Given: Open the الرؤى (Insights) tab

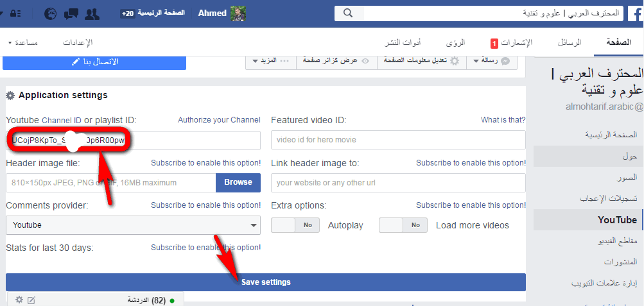Looking at the screenshot, I should tap(456, 42).
